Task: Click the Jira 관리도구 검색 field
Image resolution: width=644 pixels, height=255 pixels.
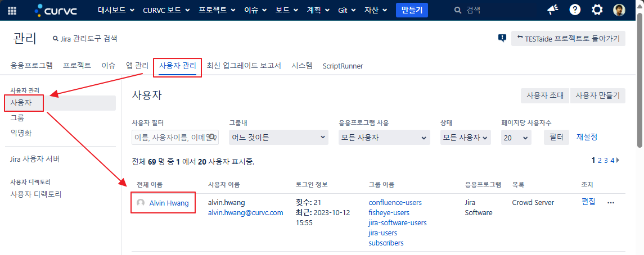Action: (85, 39)
